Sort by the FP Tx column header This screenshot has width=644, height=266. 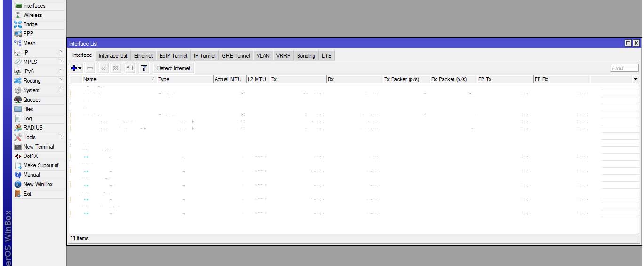coord(505,79)
